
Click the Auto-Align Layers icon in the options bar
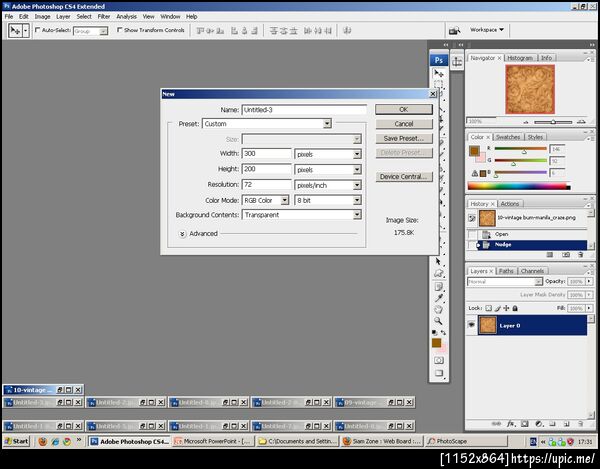click(x=347, y=31)
